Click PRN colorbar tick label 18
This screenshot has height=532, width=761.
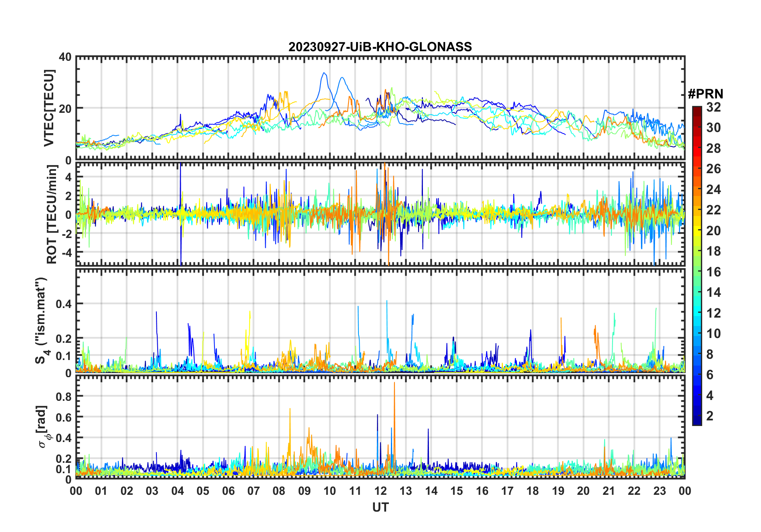pyautogui.click(x=713, y=251)
